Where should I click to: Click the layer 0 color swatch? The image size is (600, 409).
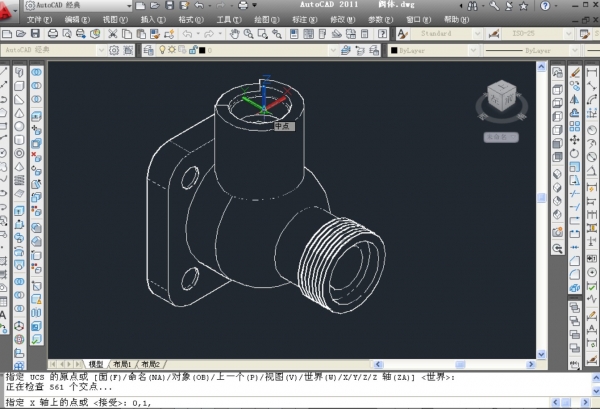click(x=202, y=50)
